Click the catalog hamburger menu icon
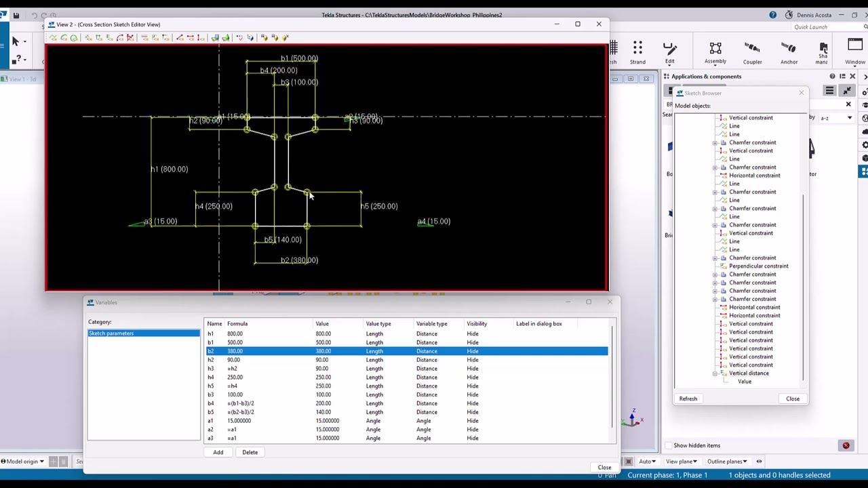The width and height of the screenshot is (868, 488). (x=829, y=91)
